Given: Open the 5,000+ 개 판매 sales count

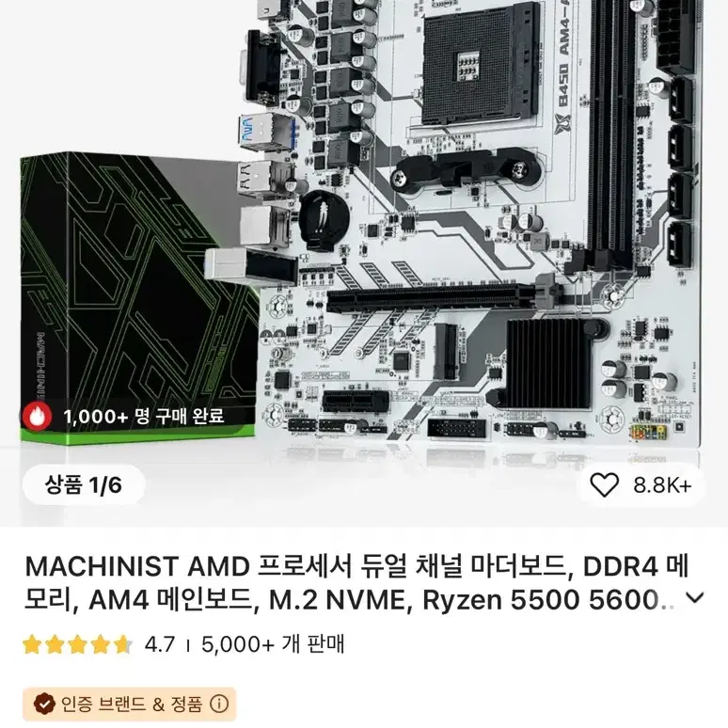Looking at the screenshot, I should [273, 644].
